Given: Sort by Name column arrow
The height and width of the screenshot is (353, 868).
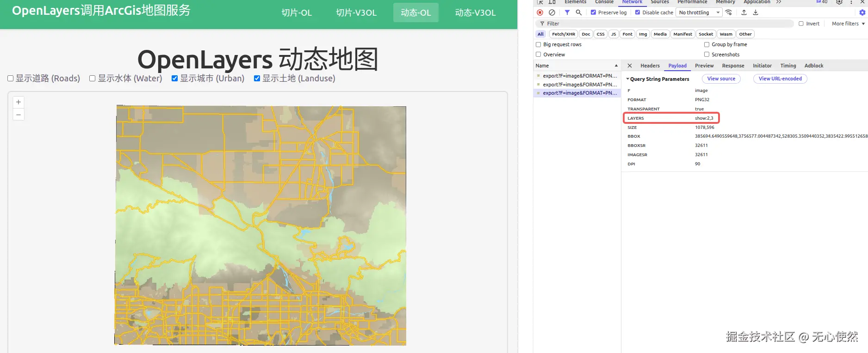Looking at the screenshot, I should [616, 66].
